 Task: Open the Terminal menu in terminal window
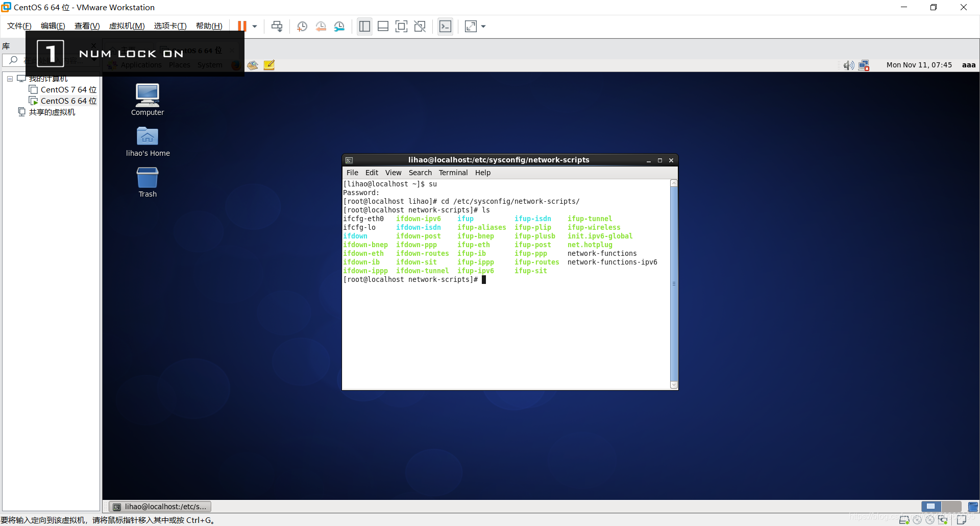pyautogui.click(x=453, y=173)
